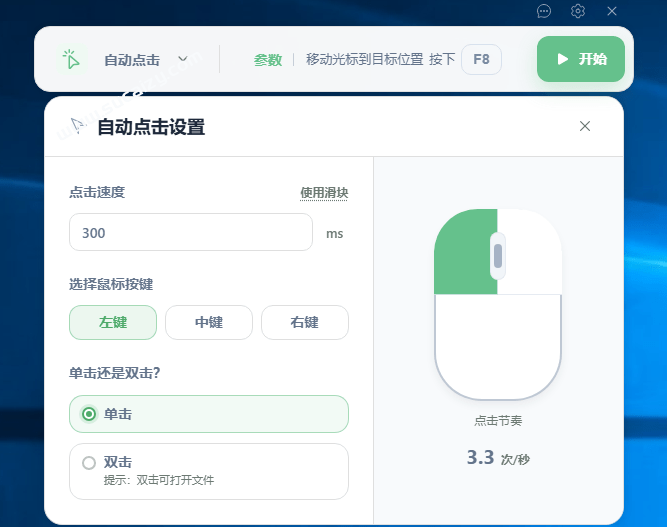Focus the 300 ms click speed field
The height and width of the screenshot is (527, 667).
191,232
